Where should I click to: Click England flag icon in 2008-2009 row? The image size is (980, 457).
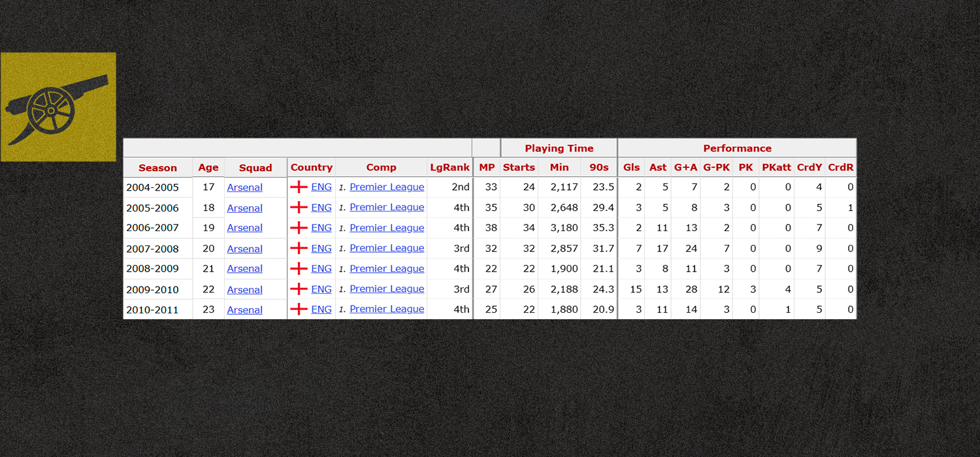(x=299, y=268)
